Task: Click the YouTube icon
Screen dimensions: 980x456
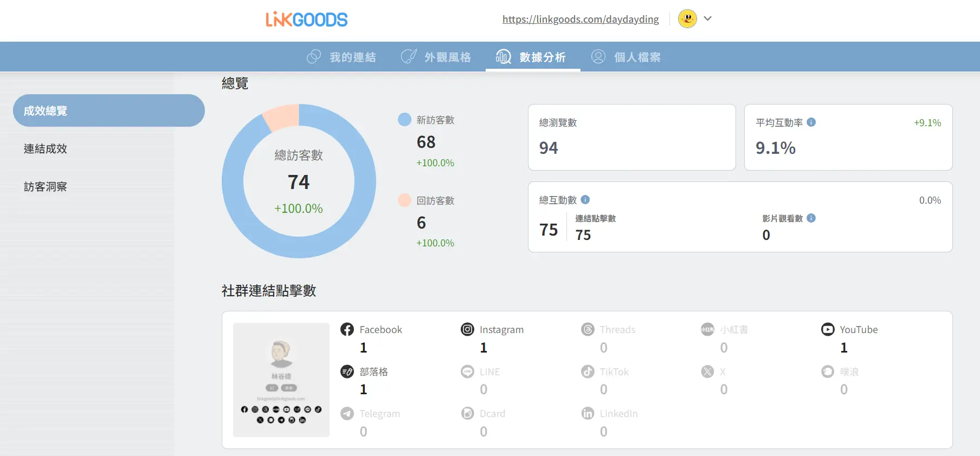Action: [828, 329]
